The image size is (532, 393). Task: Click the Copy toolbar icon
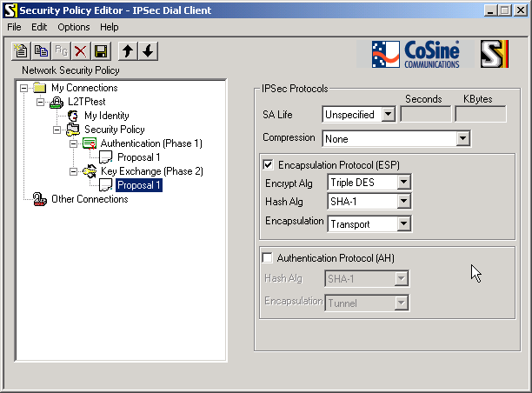[41, 51]
